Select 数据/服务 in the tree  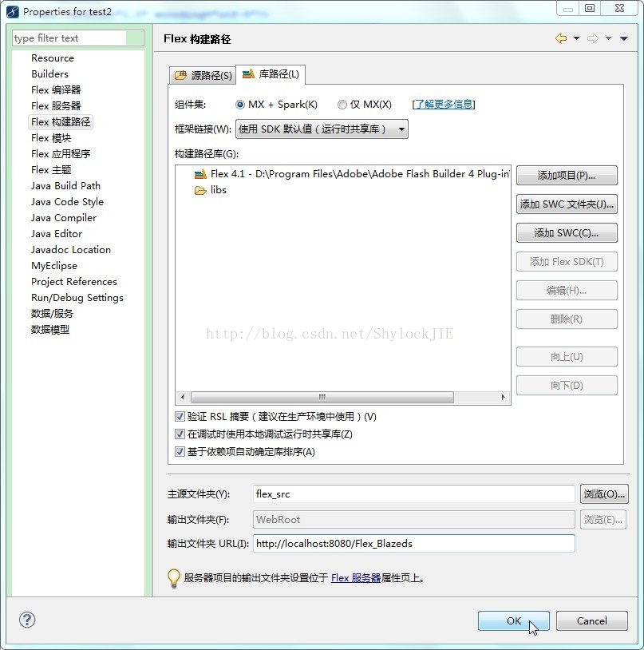click(x=52, y=314)
